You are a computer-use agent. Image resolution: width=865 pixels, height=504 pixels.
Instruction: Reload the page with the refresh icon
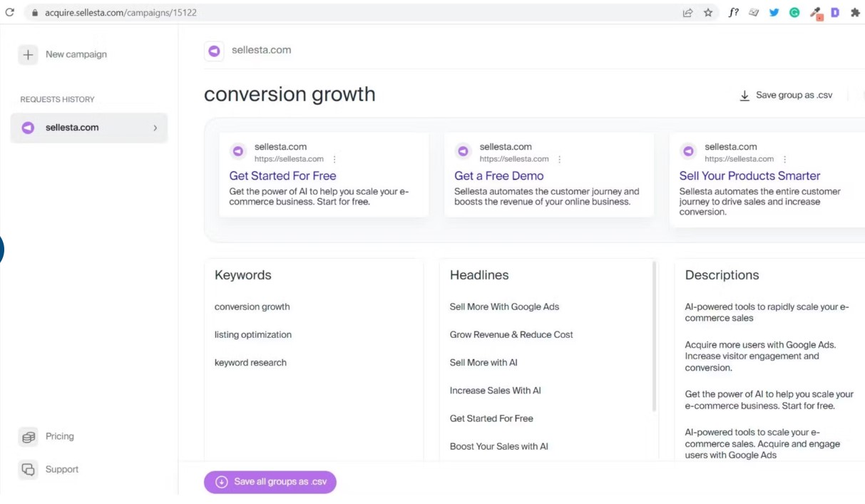point(9,12)
